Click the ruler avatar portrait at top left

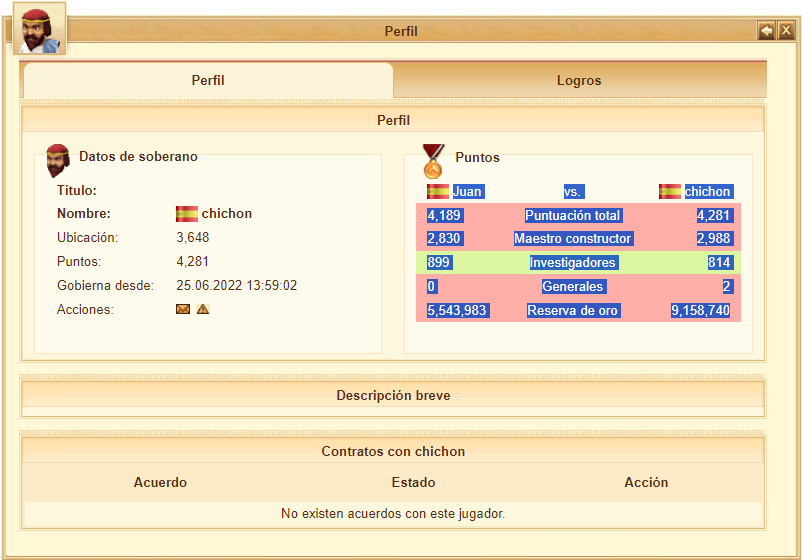click(39, 29)
